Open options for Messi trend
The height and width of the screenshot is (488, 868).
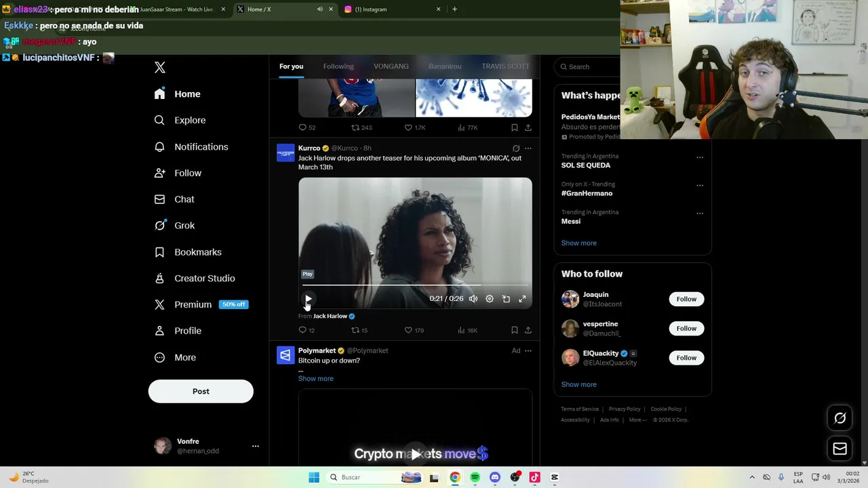point(700,213)
